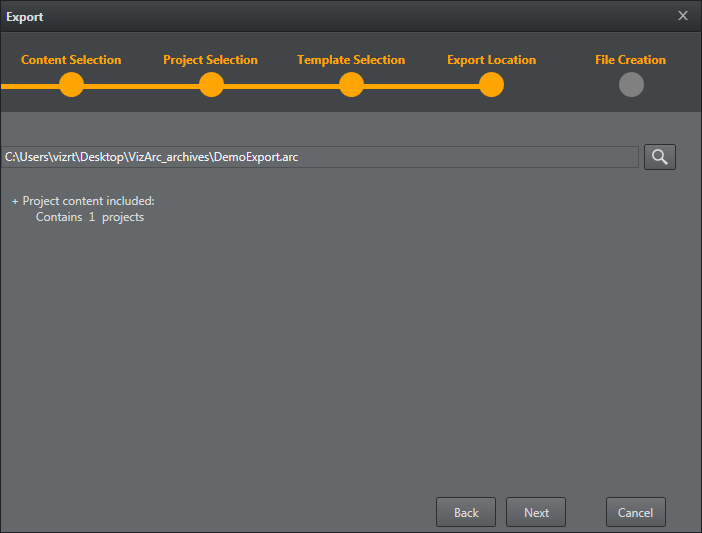Click the Export Location step circle

coord(491,85)
